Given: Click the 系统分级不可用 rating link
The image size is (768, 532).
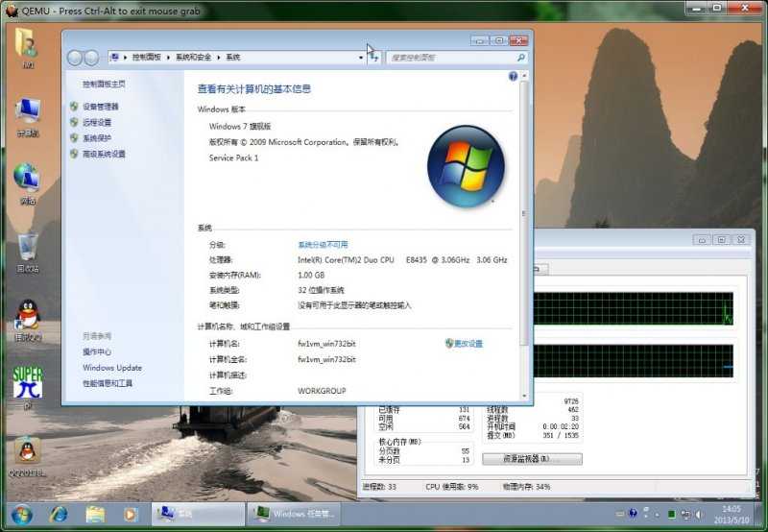Looking at the screenshot, I should click(323, 245).
